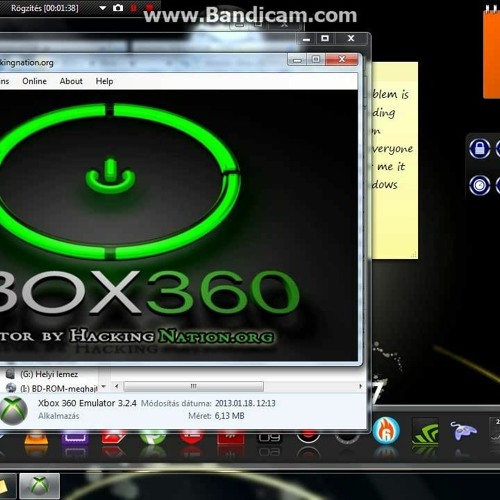Select the yellow sticky note on desktop
The image size is (500, 500).
(x=394, y=160)
